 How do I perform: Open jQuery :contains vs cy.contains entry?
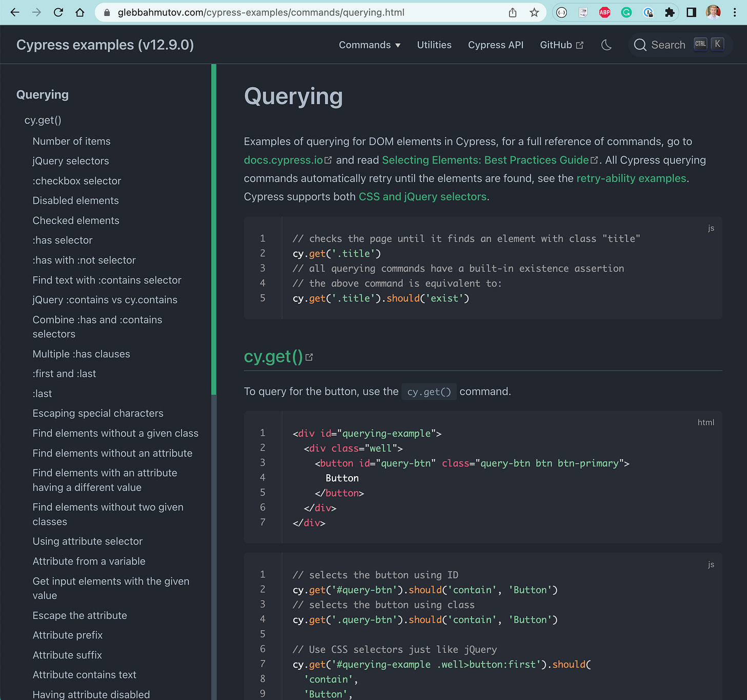tap(105, 300)
